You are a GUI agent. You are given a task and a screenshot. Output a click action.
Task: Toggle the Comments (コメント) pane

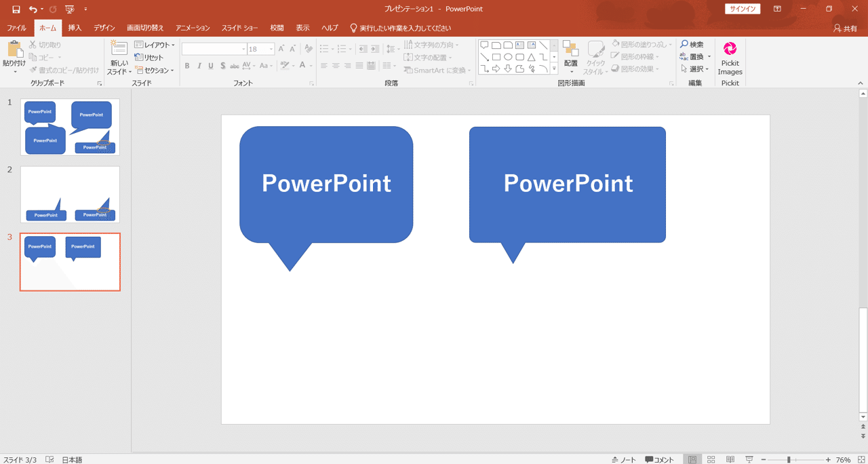[x=660, y=459]
